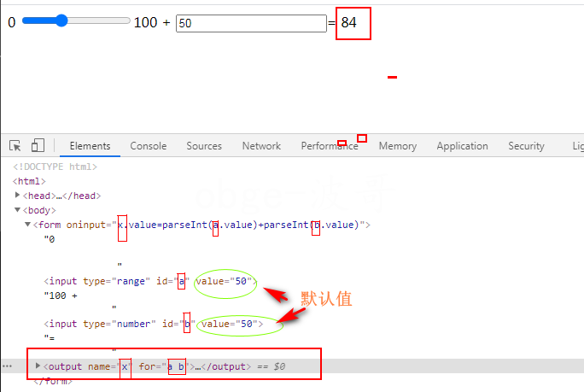The image size is (584, 392).
Task: Click the text node "100 +"
Action: (61, 295)
